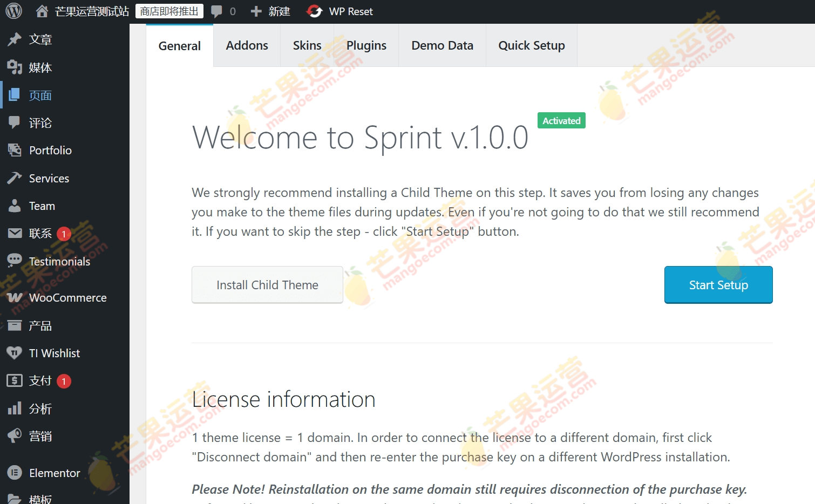Viewport: 815px width, 504px height.
Task: Open the Skins tab
Action: pos(307,45)
